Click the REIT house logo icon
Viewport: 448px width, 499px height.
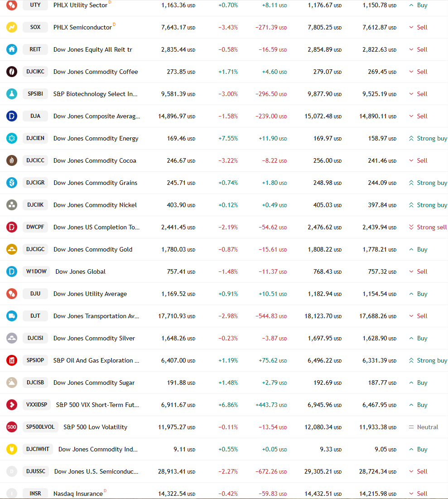pyautogui.click(x=12, y=49)
